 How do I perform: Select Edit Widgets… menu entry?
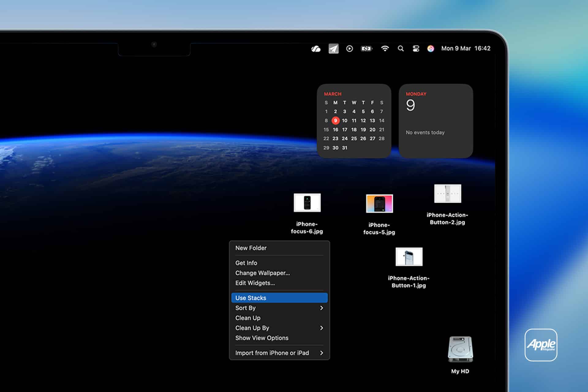(280, 283)
